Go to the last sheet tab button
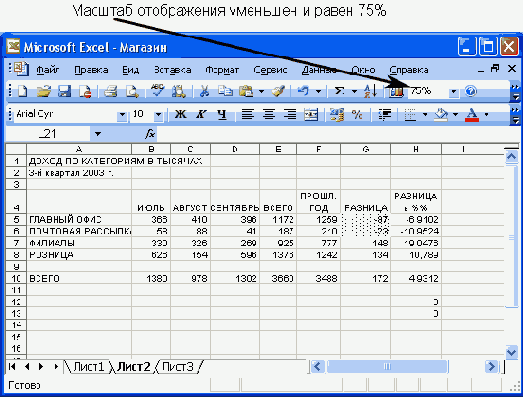The height and width of the screenshot is (397, 523). pyautogui.click(x=56, y=367)
